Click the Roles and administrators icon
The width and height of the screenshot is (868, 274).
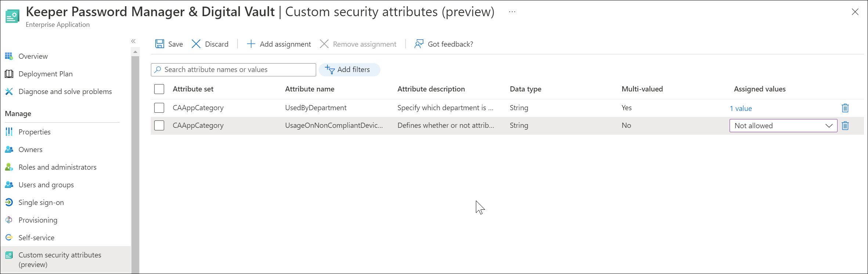[9, 167]
